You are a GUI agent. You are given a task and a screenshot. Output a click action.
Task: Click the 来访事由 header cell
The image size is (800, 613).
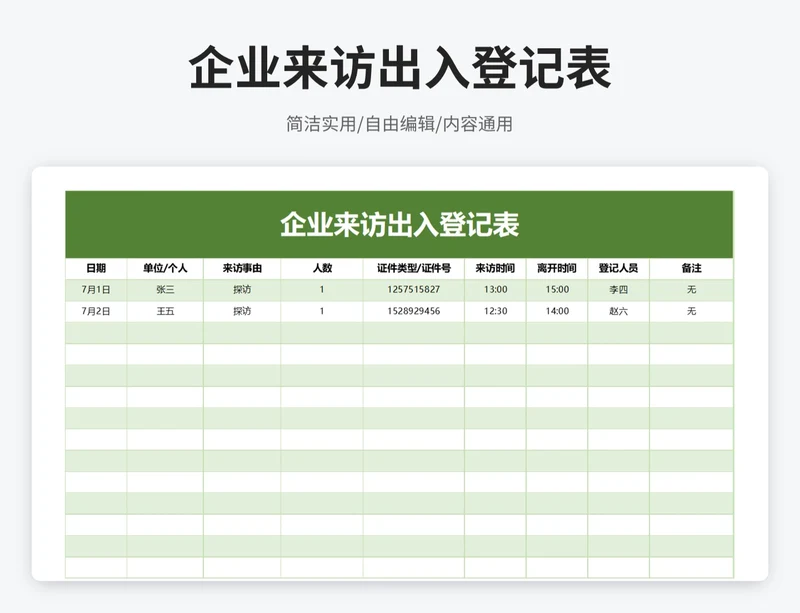pyautogui.click(x=242, y=268)
